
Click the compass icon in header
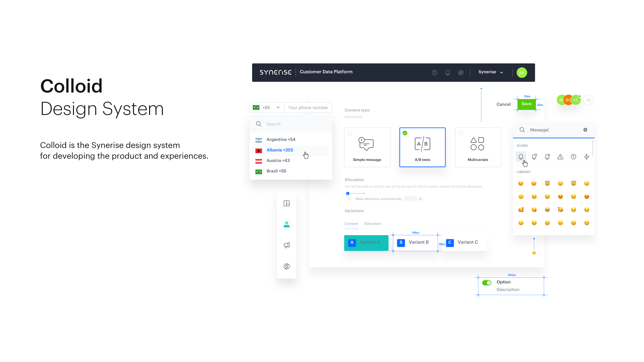click(x=461, y=72)
